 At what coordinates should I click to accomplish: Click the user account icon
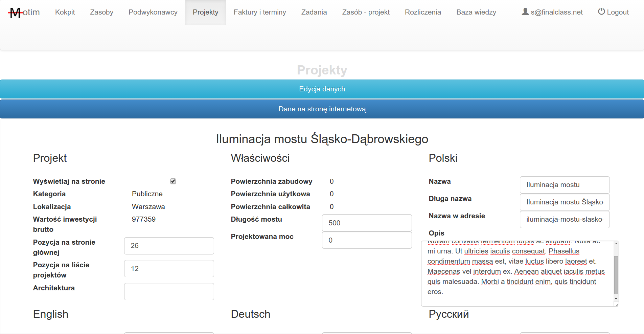(x=525, y=12)
